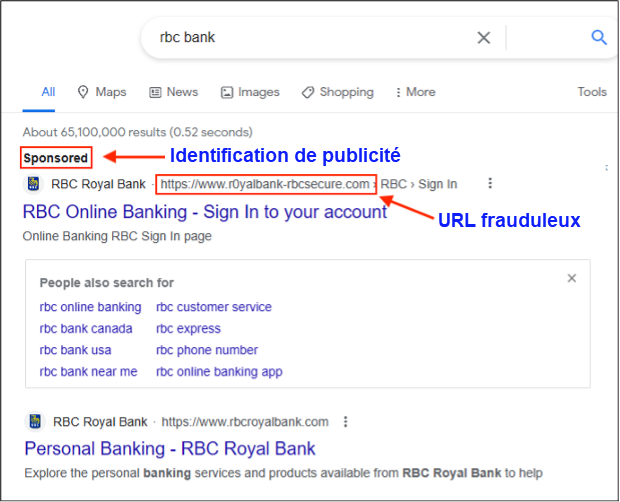Select the All results tab
Viewport: 620px width, 502px height.
point(48,92)
